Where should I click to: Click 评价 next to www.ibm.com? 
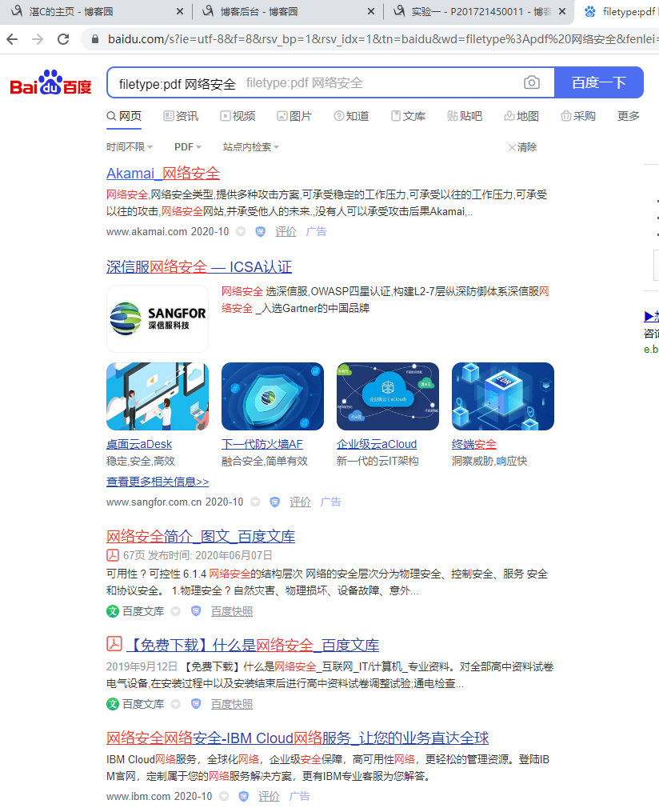tap(269, 797)
